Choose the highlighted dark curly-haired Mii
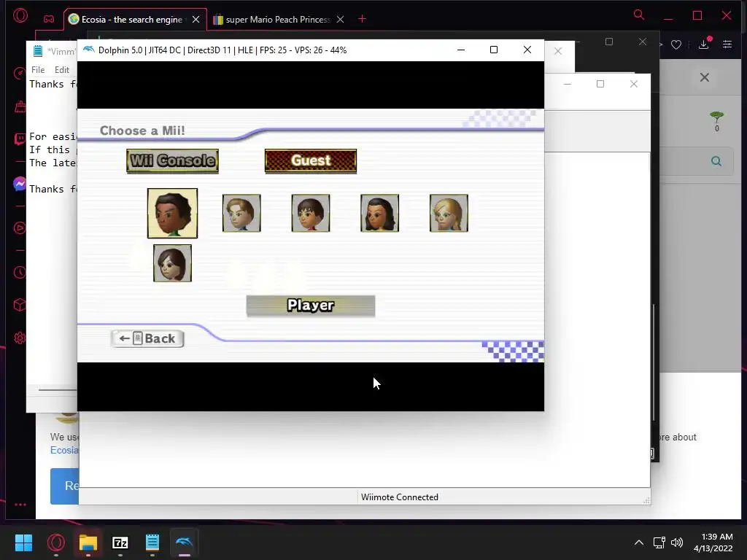 172,213
